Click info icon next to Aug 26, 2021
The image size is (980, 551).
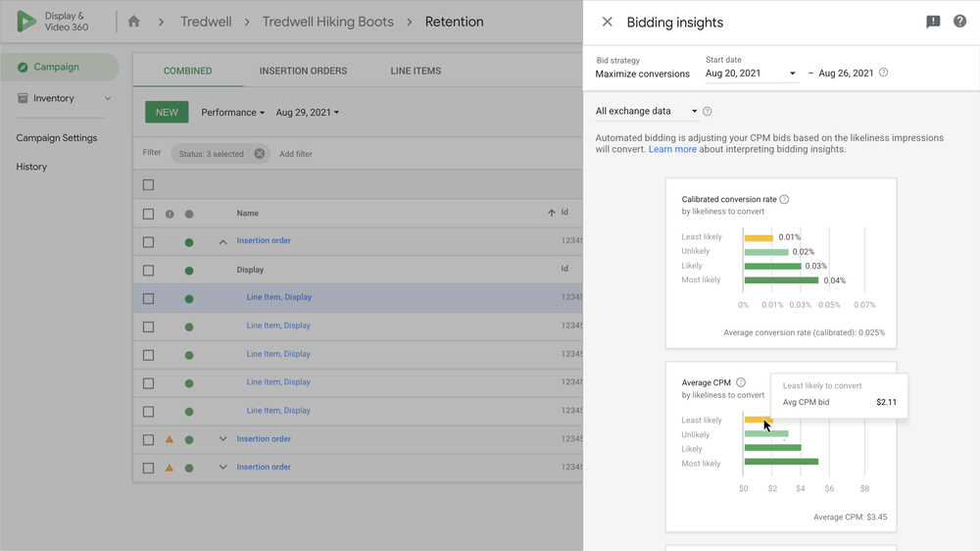(x=883, y=73)
